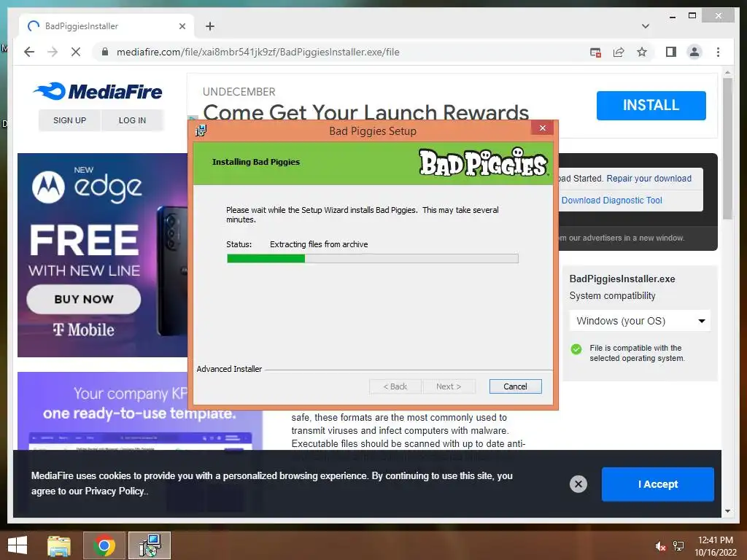Click the Chrome back arrow
Viewport: 747px width, 560px height.
point(29,52)
